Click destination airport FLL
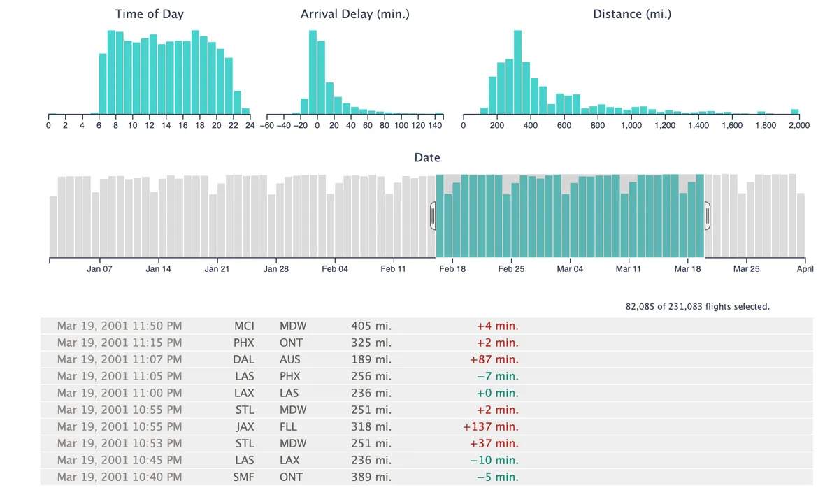Screen dimensions: 839x504 tap(289, 426)
